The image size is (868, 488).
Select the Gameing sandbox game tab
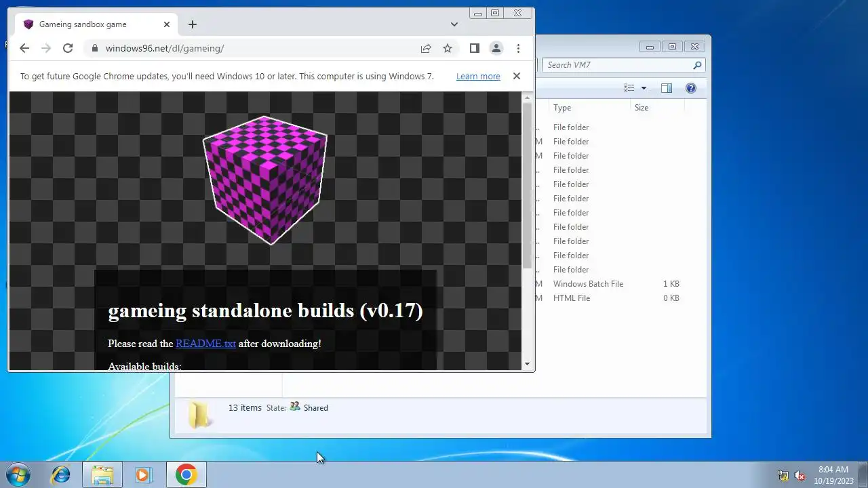pos(96,24)
